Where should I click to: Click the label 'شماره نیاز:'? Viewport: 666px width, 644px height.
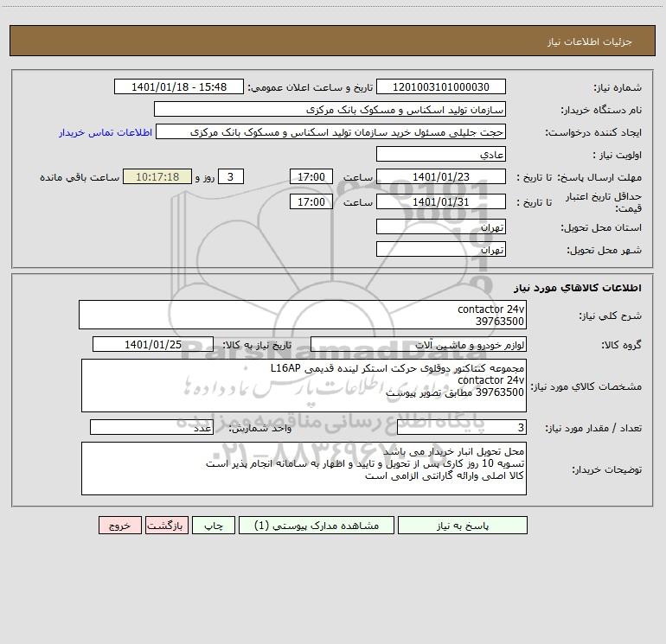618,87
